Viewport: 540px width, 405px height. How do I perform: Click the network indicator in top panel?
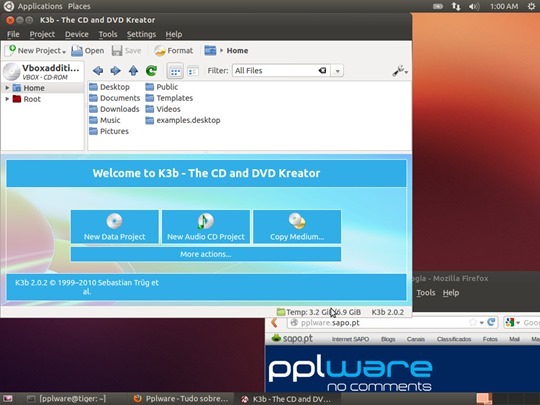coord(456,6)
